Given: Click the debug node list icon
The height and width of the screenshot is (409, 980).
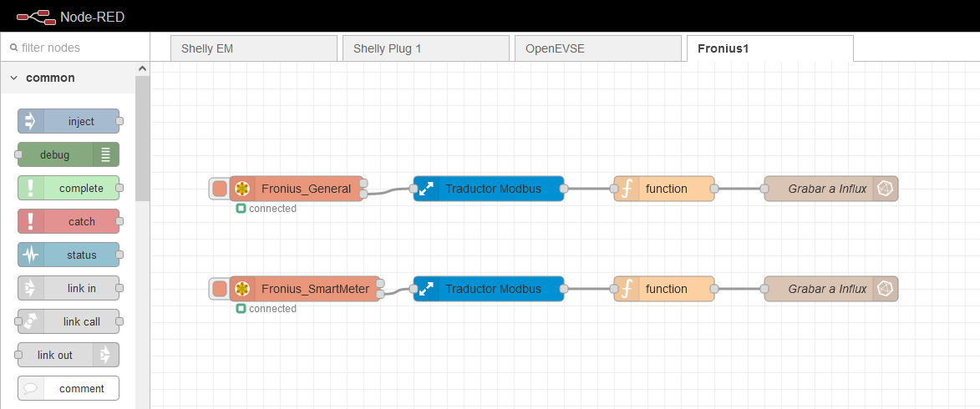Looking at the screenshot, I should pos(105,155).
